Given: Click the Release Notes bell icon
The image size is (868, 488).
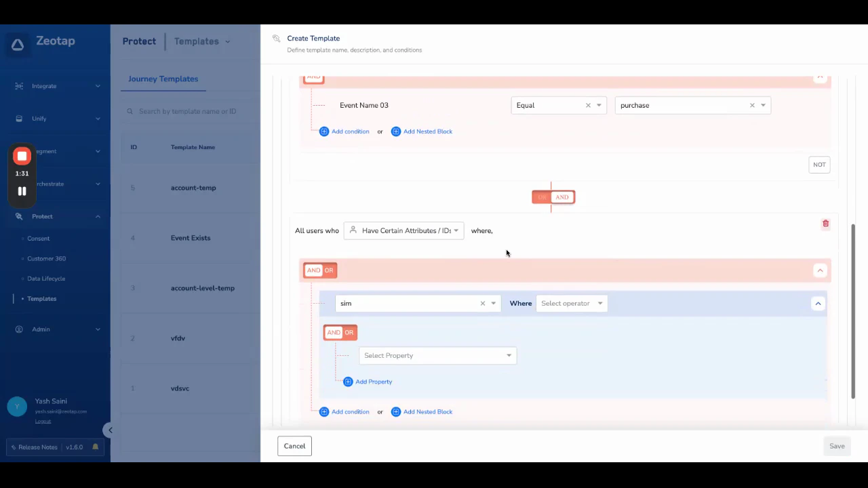Looking at the screenshot, I should [95, 447].
